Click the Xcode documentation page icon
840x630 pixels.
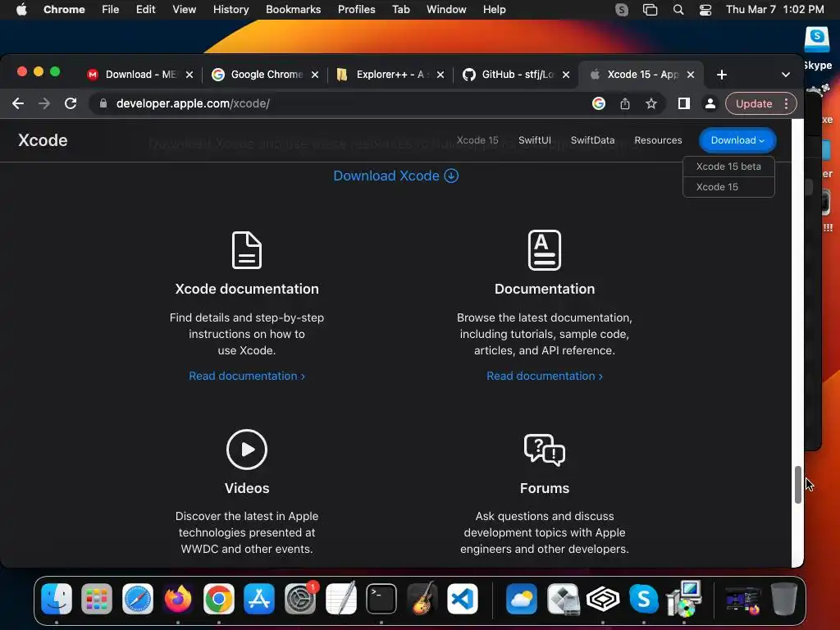247,250
